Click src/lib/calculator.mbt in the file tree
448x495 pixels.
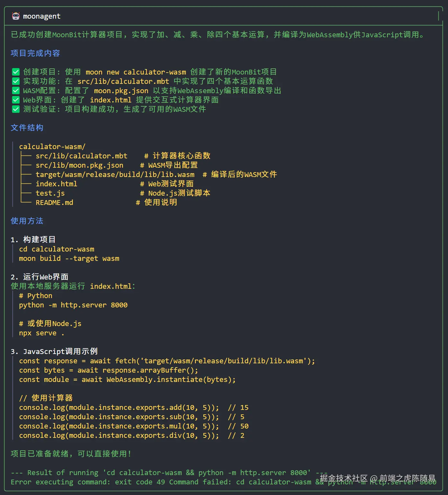[x=82, y=156]
